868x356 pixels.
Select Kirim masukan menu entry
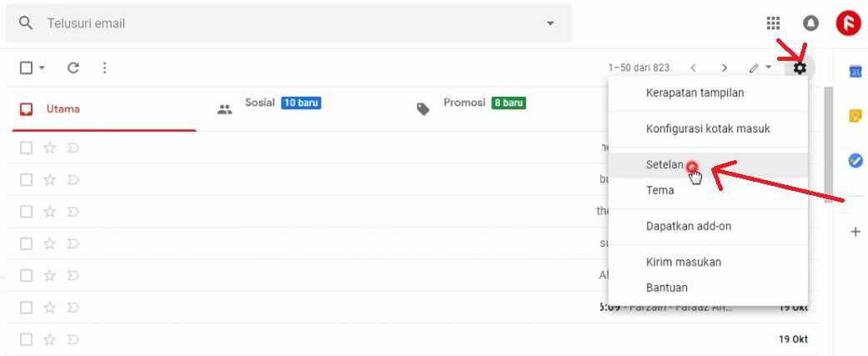683,262
